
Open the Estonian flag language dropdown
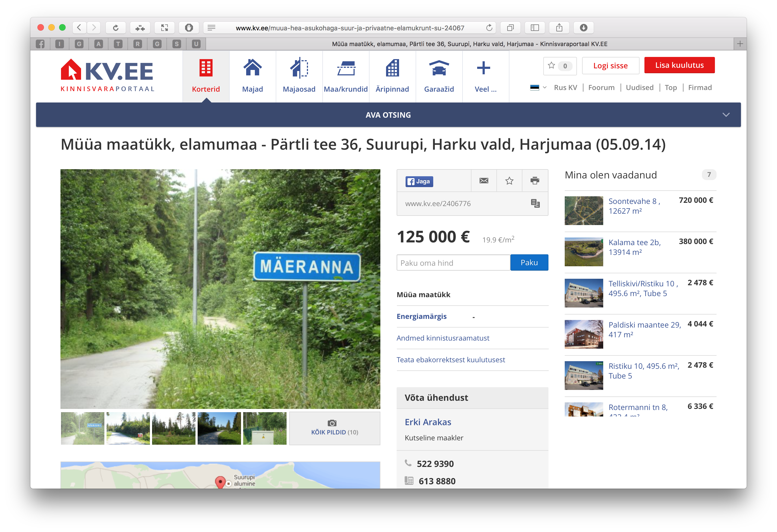(538, 88)
